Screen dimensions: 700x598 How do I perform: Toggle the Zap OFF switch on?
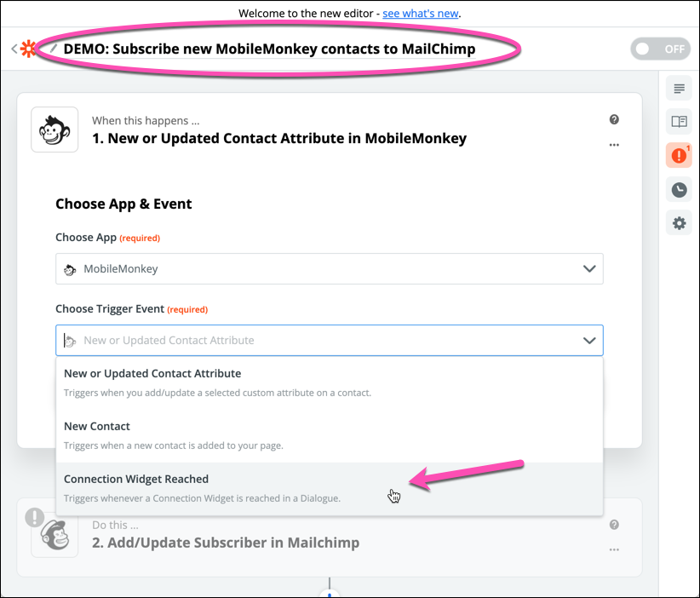[x=660, y=49]
